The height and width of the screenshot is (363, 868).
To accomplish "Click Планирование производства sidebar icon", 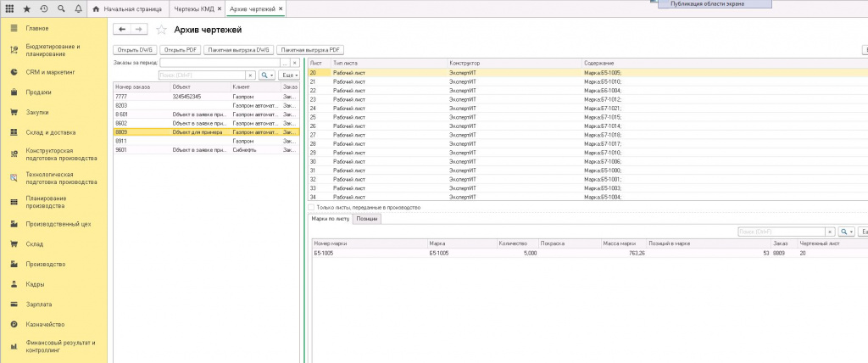I will tap(14, 203).
